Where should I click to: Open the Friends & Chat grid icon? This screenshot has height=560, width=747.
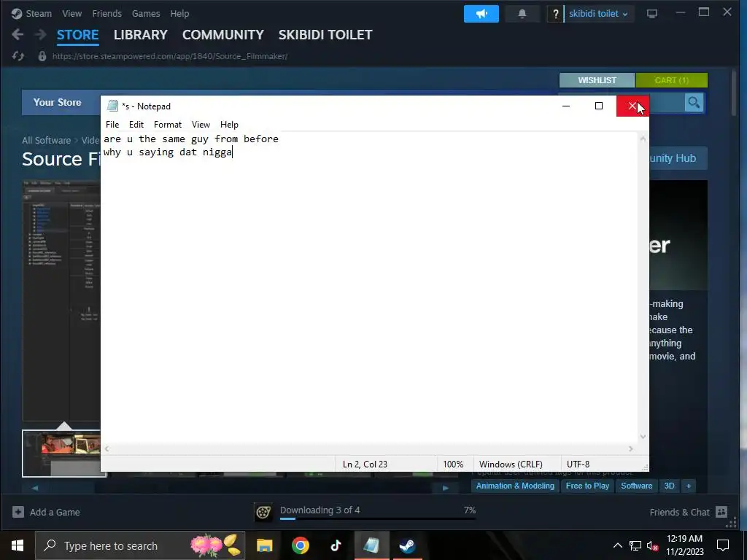(721, 512)
